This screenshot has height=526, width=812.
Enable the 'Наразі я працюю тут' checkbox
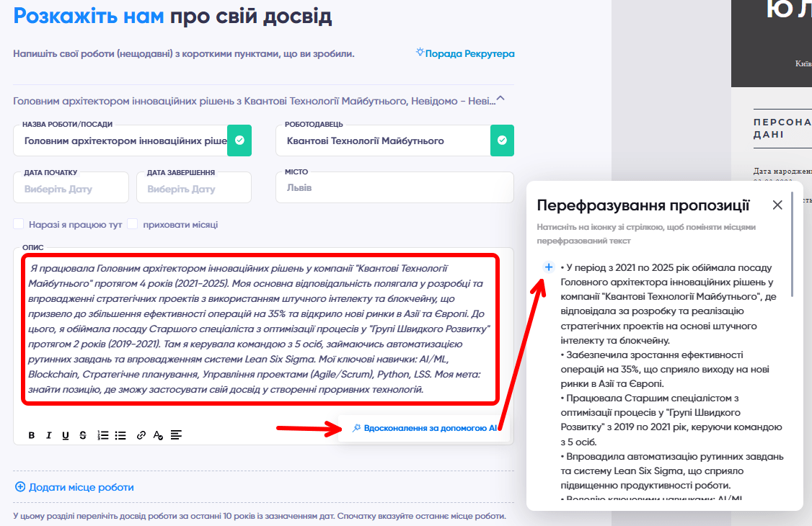click(19, 224)
